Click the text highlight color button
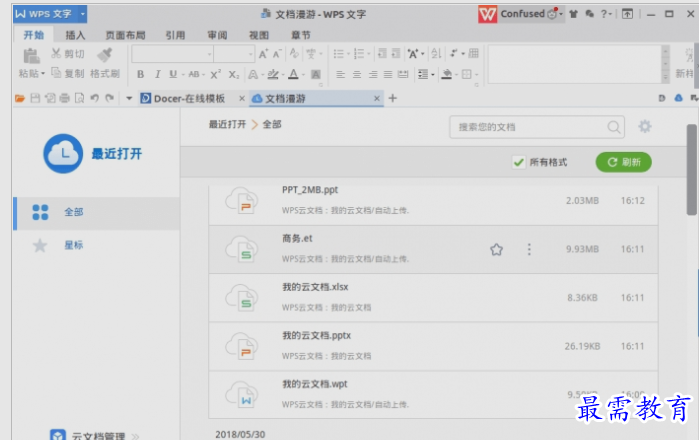The image size is (699, 440). pos(273,74)
